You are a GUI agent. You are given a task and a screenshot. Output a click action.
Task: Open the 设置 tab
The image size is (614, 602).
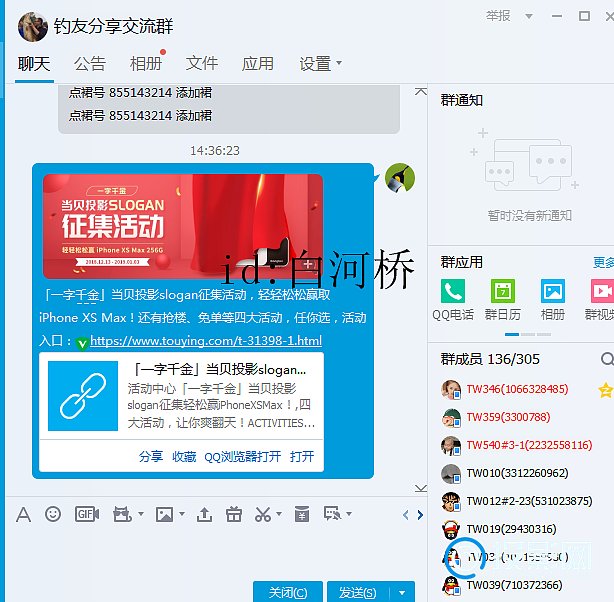click(x=315, y=63)
